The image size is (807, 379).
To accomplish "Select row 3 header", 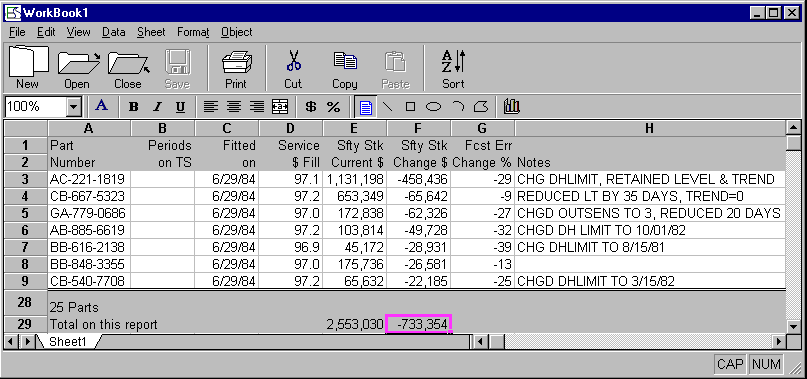I will coord(25,179).
